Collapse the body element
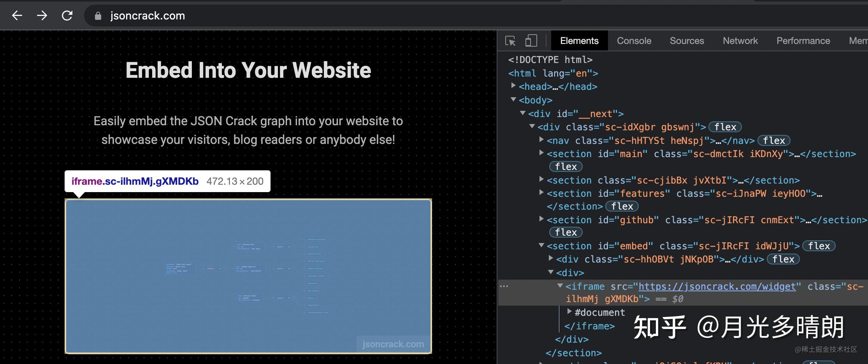The width and height of the screenshot is (868, 364). click(514, 100)
